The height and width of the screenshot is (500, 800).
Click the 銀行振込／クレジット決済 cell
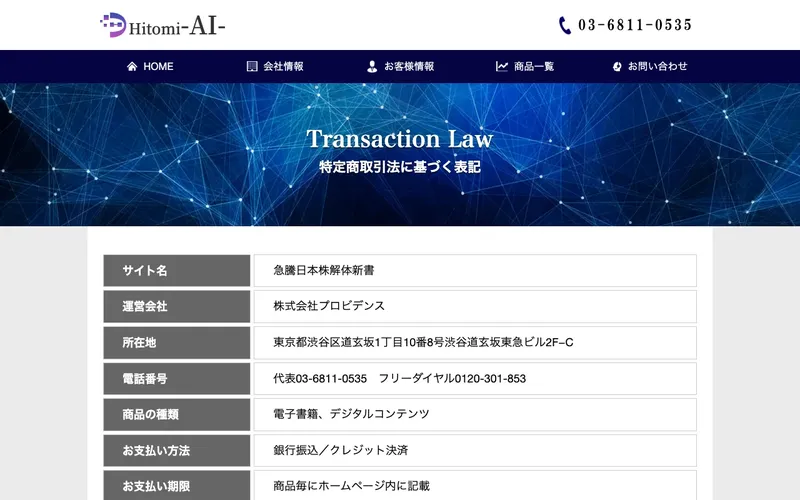[475, 451]
